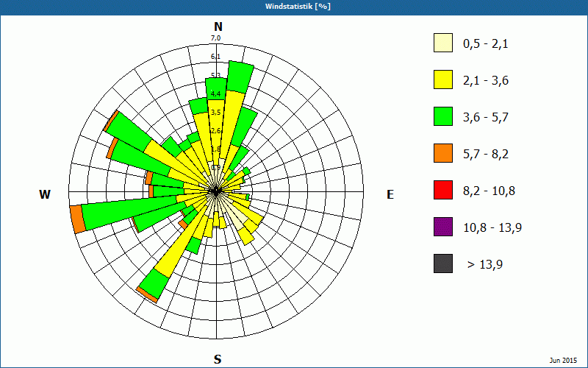588x368 pixels.
Task: Click the 4,4 radial axis value
Action: point(215,93)
